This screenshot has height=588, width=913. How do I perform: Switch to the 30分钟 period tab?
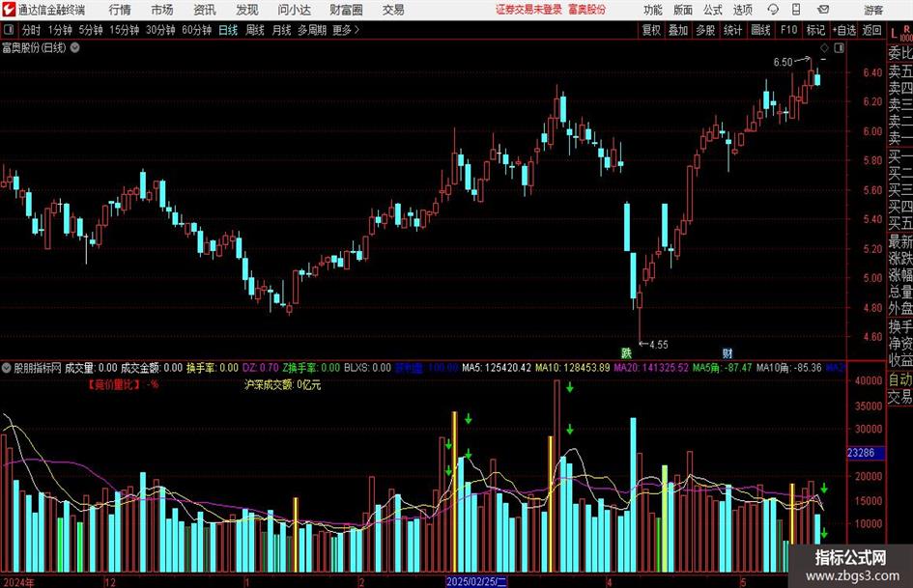tap(160, 30)
